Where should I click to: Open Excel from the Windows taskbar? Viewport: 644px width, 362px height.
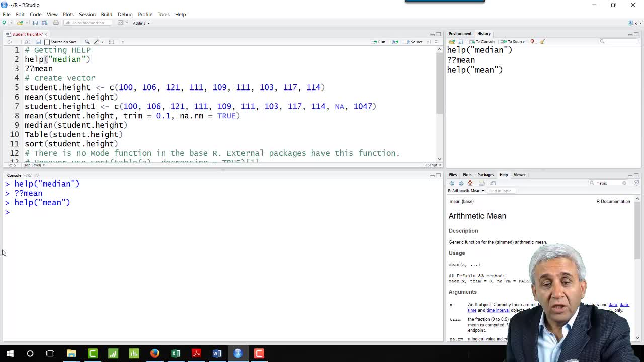pyautogui.click(x=176, y=353)
